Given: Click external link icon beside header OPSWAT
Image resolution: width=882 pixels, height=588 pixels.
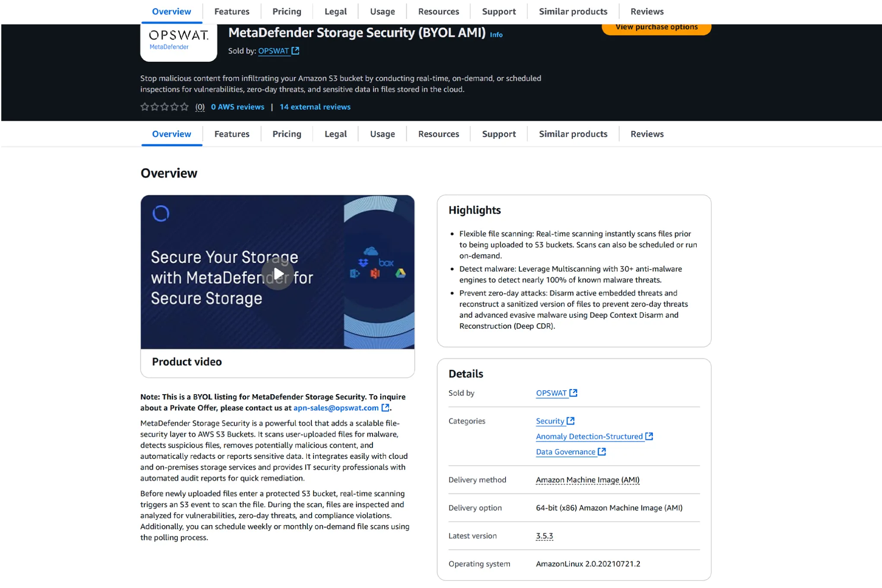Looking at the screenshot, I should tap(295, 51).
